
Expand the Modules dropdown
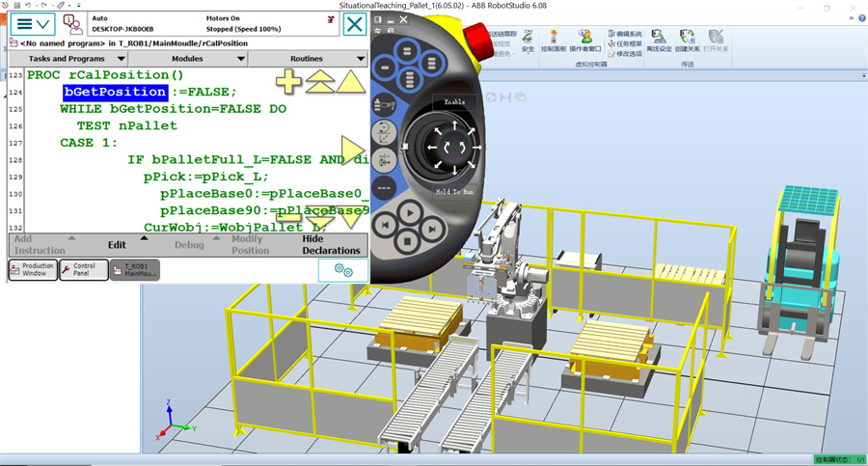pyautogui.click(x=187, y=59)
